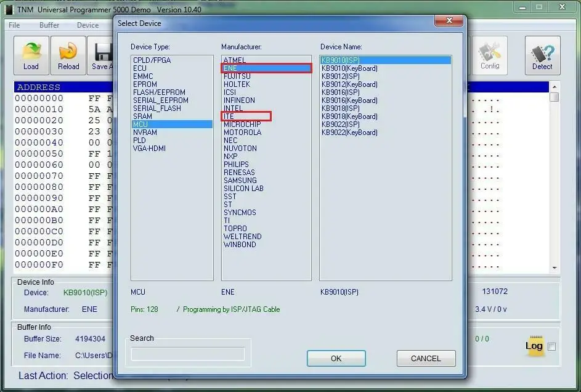Click the CANCEL button

(426, 358)
